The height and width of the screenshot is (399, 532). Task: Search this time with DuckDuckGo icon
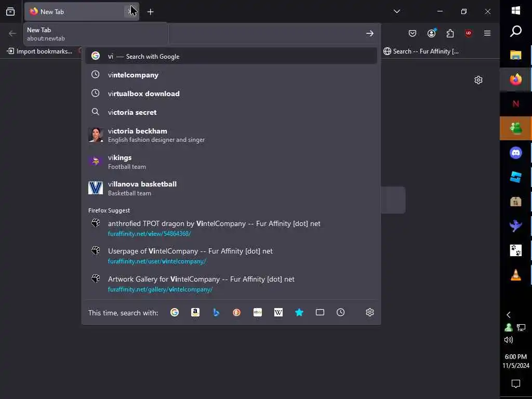pos(237,312)
